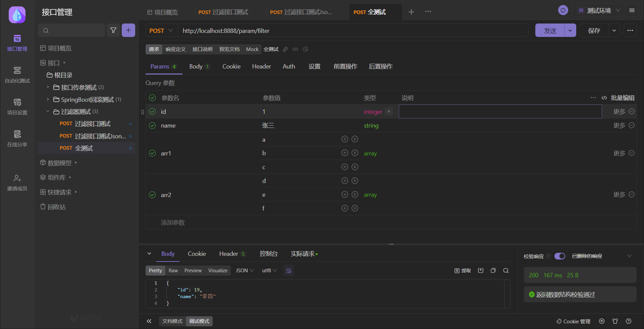Switch to request Cookie tab
This screenshot has width=644, height=329.
pyautogui.click(x=231, y=66)
